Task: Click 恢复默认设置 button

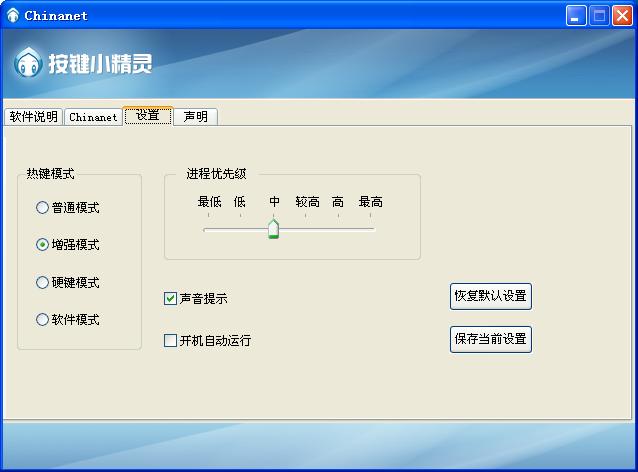Action: click(491, 296)
